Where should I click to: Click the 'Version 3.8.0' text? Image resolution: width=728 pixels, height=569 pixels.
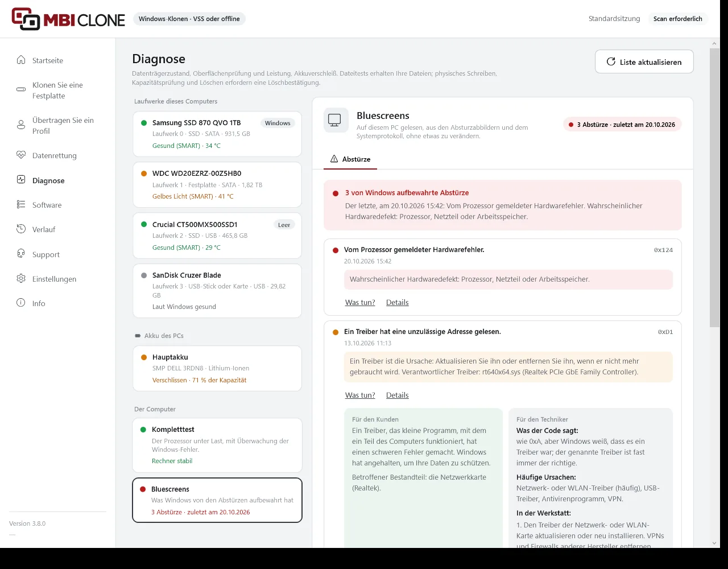(27, 523)
